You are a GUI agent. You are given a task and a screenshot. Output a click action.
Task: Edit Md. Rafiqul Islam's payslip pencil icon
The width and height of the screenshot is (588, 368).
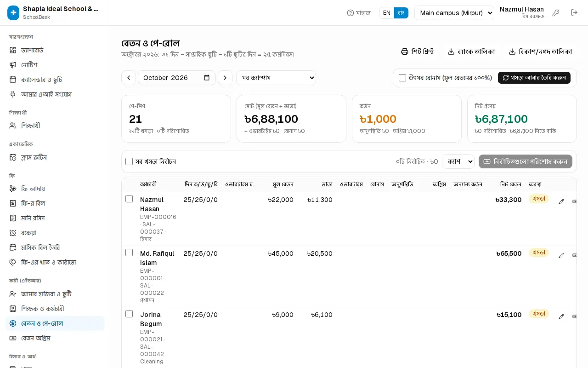click(561, 255)
